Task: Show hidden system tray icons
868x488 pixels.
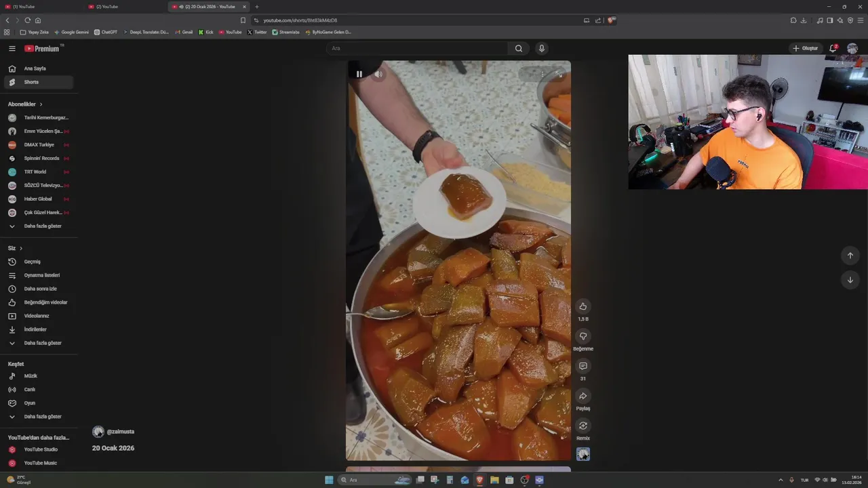Action: point(780,480)
